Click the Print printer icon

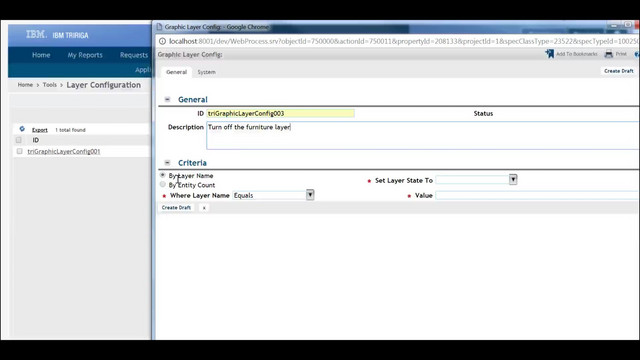coord(609,54)
